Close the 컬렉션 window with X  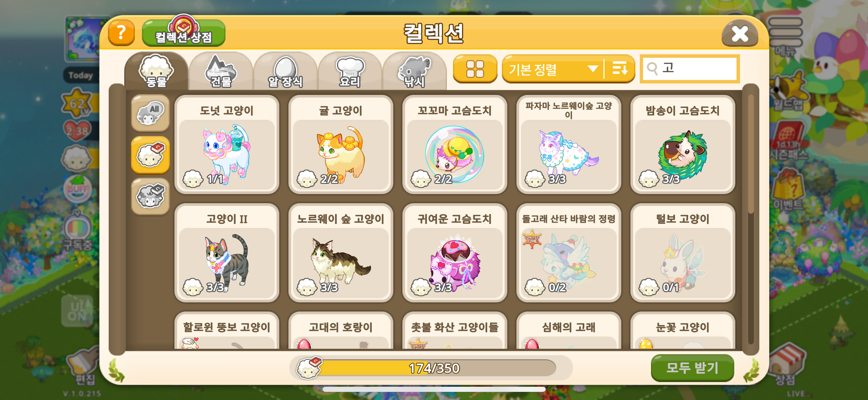[740, 33]
